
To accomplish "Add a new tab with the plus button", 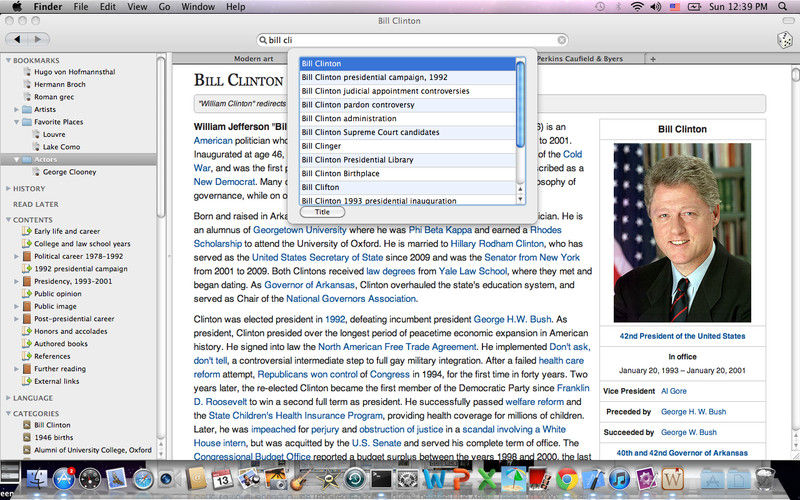I will pyautogui.click(x=653, y=59).
